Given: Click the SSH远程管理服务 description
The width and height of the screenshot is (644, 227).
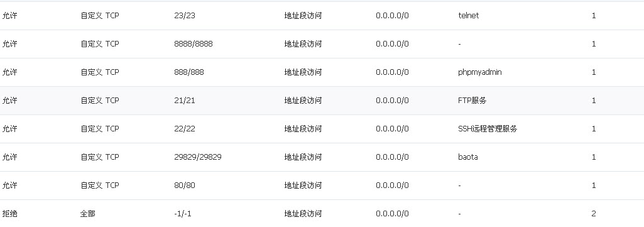Looking at the screenshot, I should [x=488, y=129].
